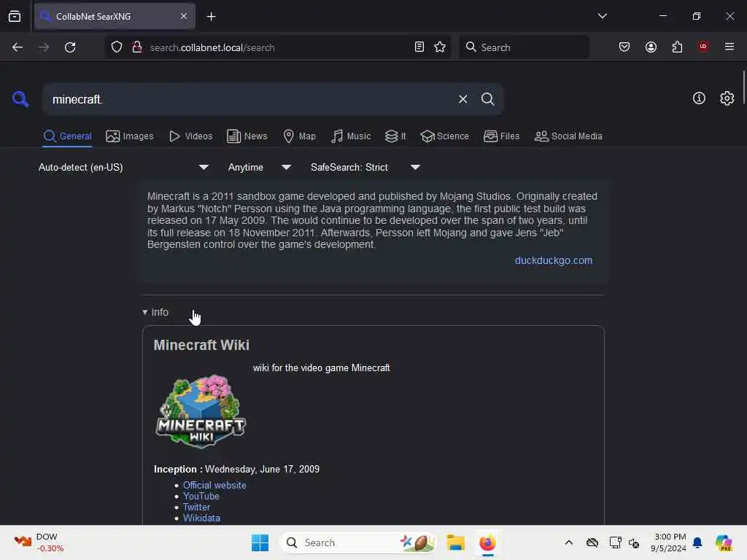Open the duckduckgo.com source link
This screenshot has height=560, width=747.
(553, 260)
